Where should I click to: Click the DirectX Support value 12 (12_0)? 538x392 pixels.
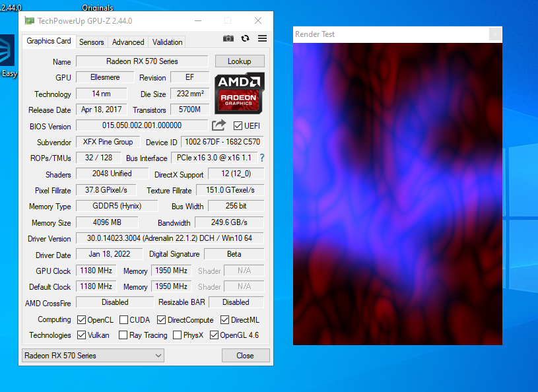point(236,174)
